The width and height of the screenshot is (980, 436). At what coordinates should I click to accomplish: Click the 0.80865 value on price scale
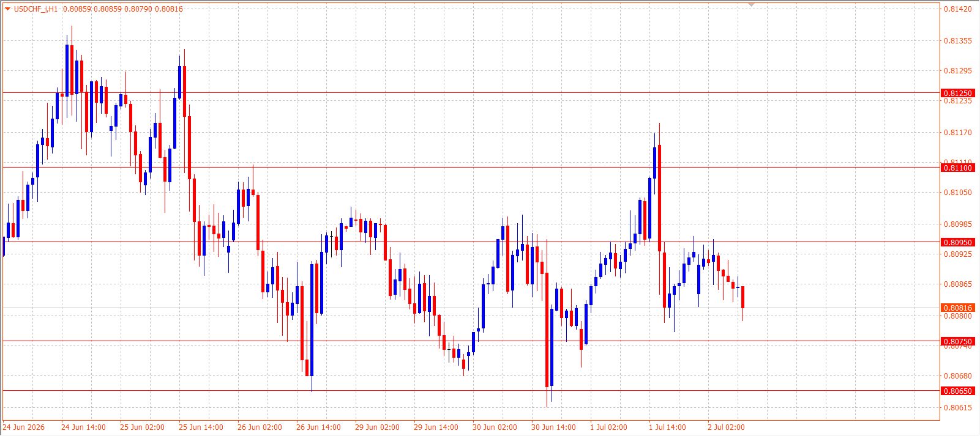[x=957, y=284]
